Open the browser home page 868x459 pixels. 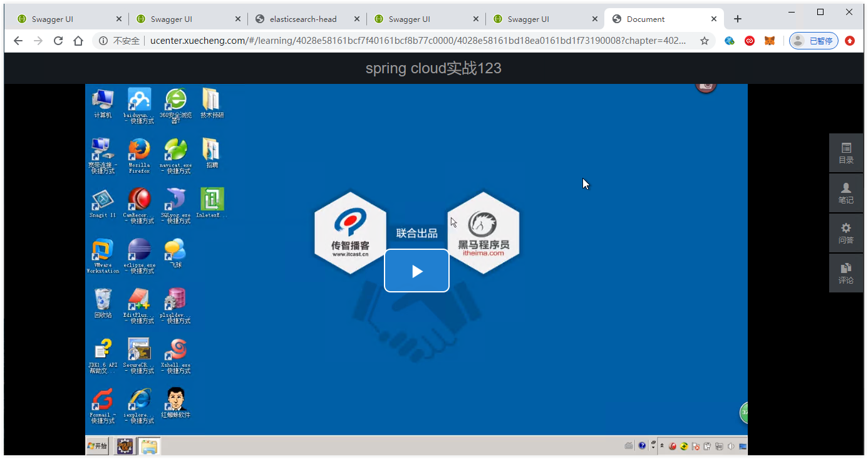(78, 41)
